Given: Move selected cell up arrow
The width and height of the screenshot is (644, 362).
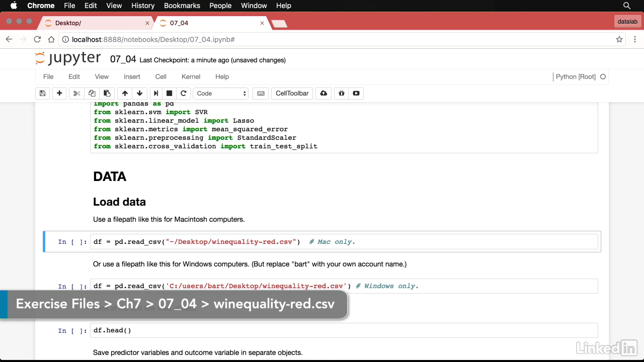Looking at the screenshot, I should click(x=125, y=94).
